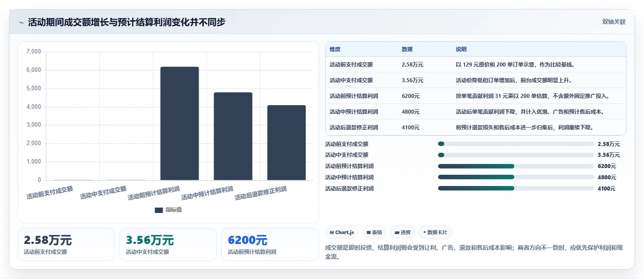Click the 维度 table column header
The height and width of the screenshot is (279, 644).
pos(335,49)
